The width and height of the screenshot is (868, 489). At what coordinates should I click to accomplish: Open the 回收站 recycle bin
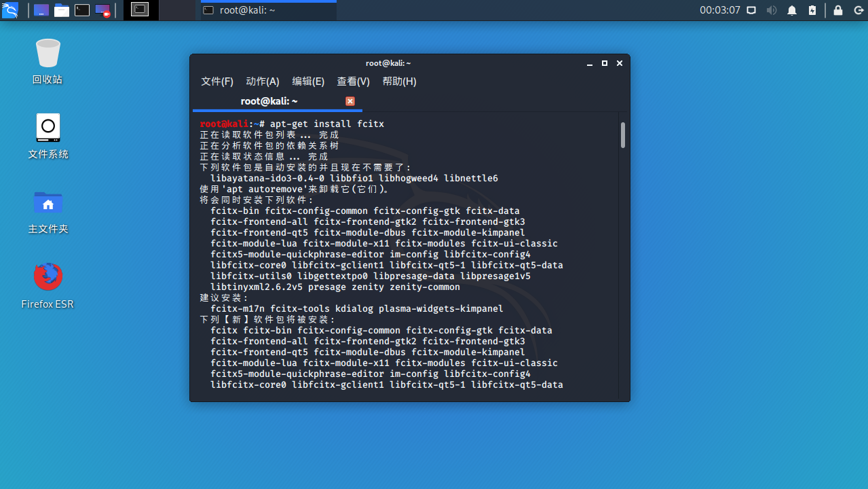pyautogui.click(x=48, y=58)
